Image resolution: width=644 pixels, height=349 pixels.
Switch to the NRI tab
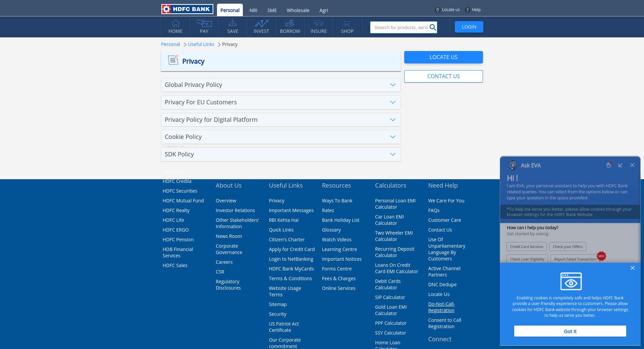coord(253,10)
